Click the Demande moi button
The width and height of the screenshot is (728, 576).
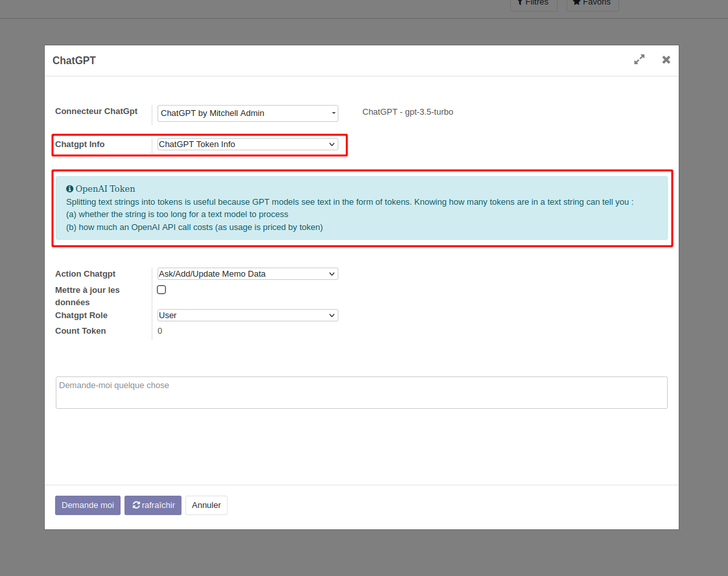[88, 505]
